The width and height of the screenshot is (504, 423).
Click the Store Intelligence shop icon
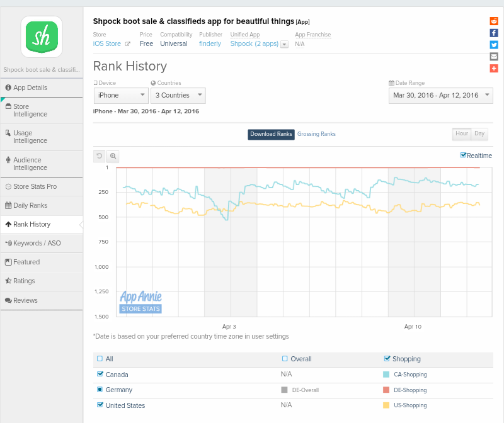click(x=8, y=106)
